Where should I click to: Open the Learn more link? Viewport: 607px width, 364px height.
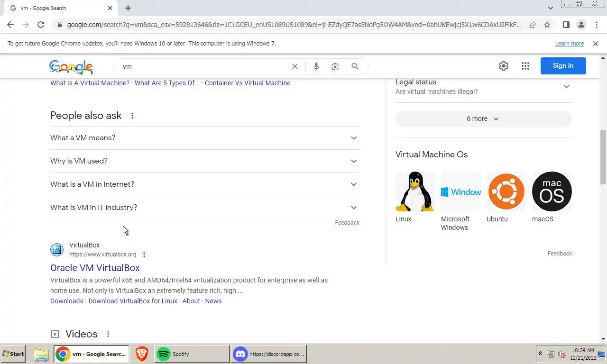point(570,44)
